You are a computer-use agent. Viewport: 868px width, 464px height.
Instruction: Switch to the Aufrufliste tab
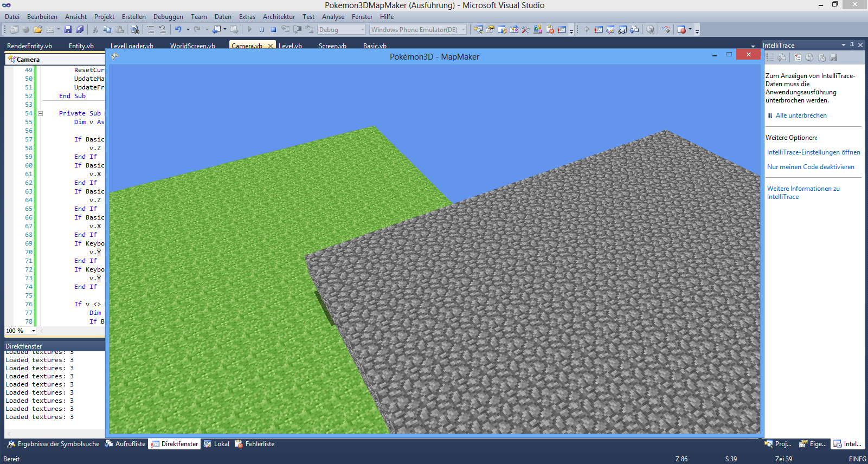click(126, 444)
